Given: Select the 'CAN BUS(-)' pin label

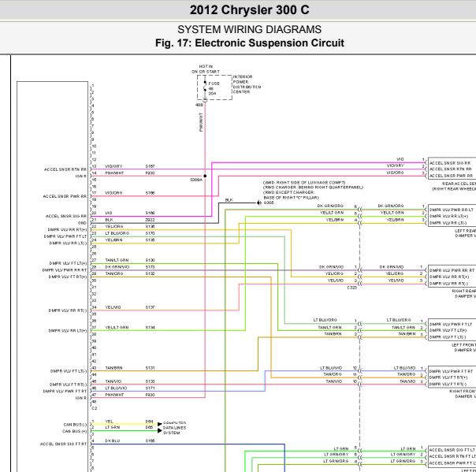Looking at the screenshot, I should click(75, 425).
